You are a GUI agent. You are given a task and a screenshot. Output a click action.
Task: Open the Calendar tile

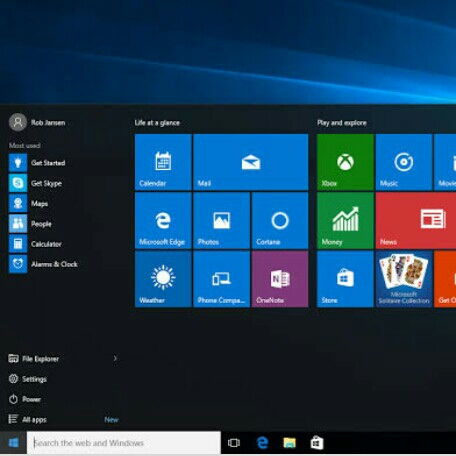163,162
